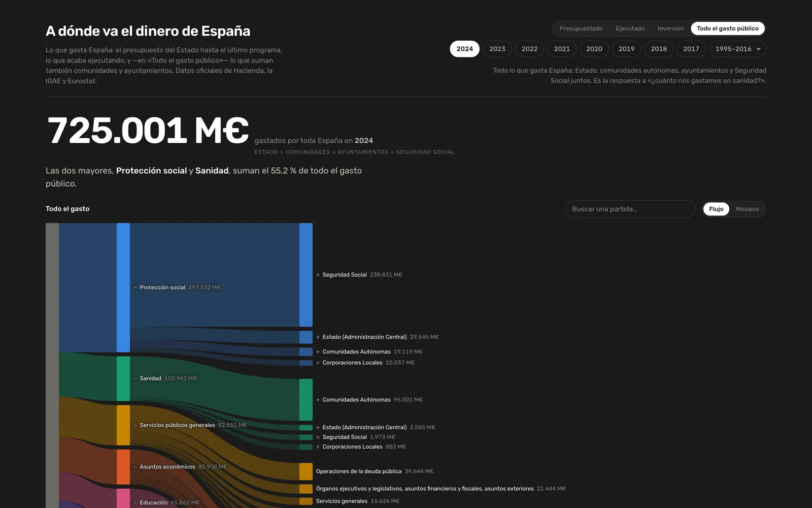Switch chart view to Mosaico

coord(747,209)
